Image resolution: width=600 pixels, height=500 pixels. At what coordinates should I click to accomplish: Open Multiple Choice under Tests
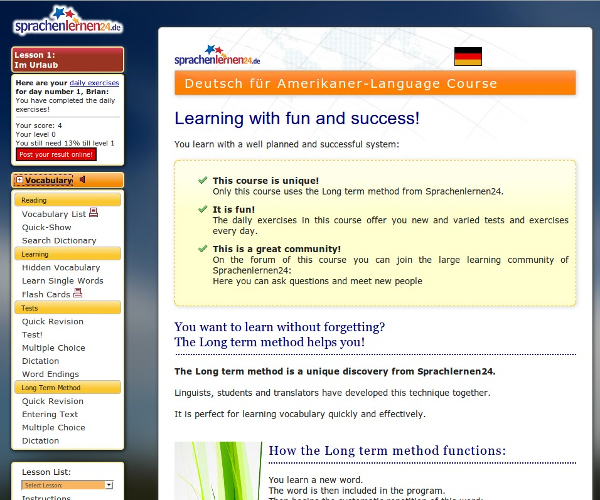tap(54, 348)
